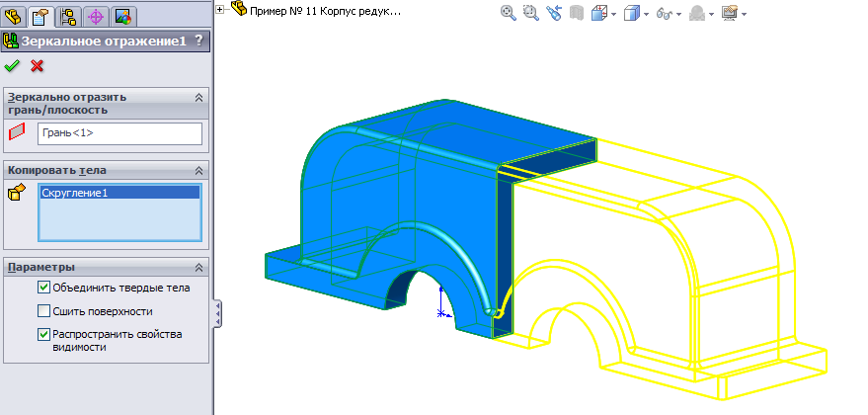The image size is (868, 415).
Task: Click the bodies to mirror icon
Action: point(17,193)
